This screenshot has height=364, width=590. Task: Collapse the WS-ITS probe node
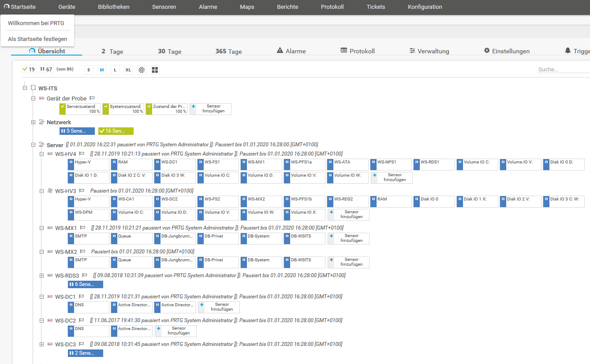point(25,88)
